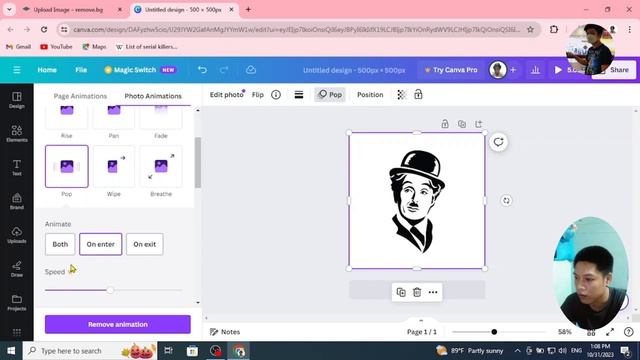Image resolution: width=640 pixels, height=360 pixels.
Task: Click Remove animation button
Action: 118,324
